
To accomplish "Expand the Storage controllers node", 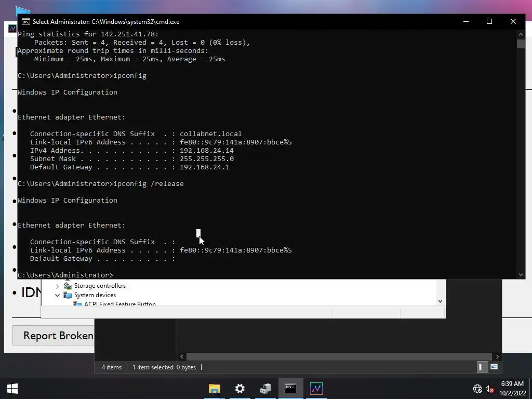I will point(57,286).
